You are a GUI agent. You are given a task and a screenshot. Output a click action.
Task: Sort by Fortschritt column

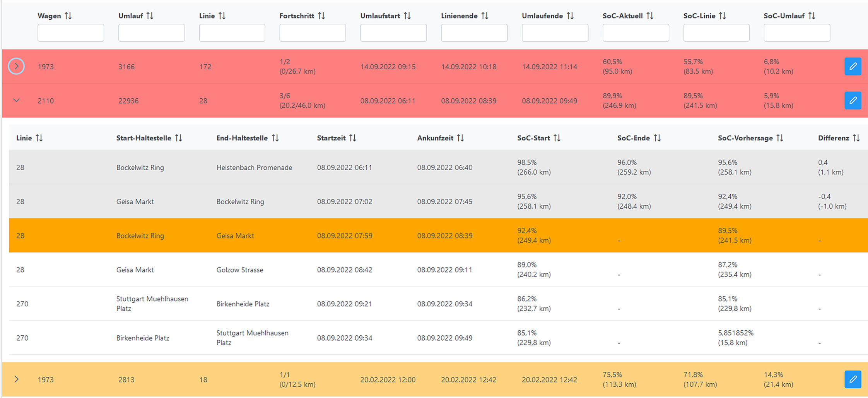(321, 16)
